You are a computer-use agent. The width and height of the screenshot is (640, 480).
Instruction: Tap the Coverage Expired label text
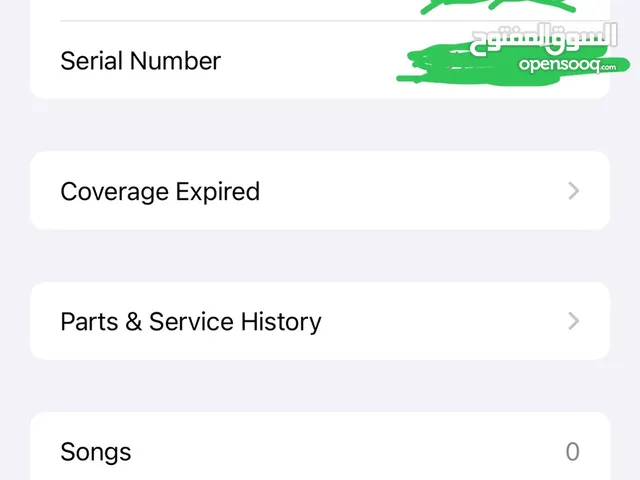click(160, 191)
